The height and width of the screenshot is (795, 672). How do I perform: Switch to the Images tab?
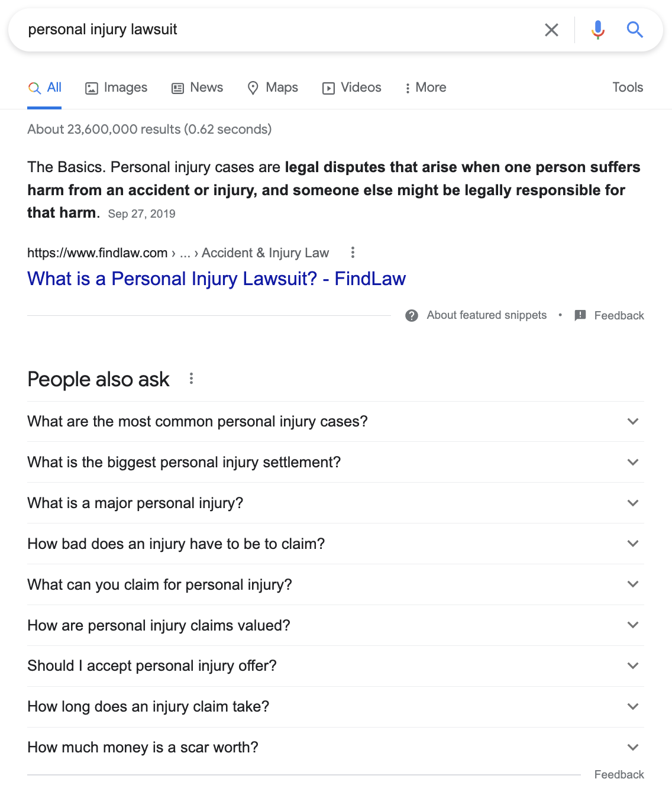[117, 88]
